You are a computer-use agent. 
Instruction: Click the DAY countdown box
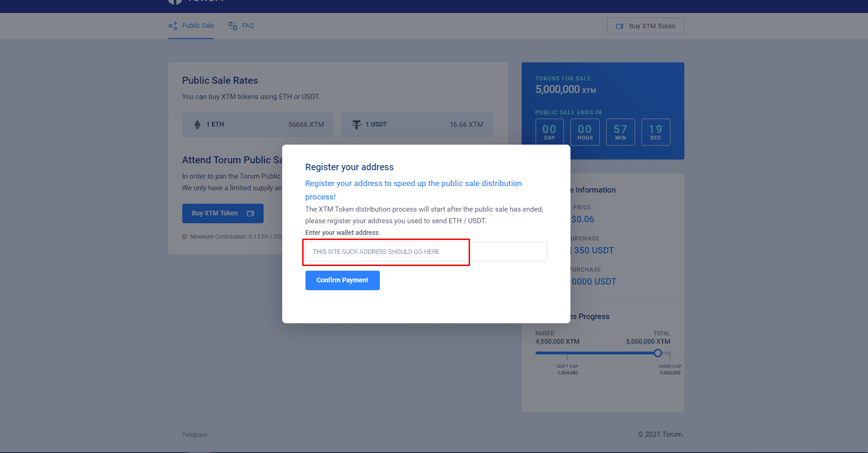(550, 132)
